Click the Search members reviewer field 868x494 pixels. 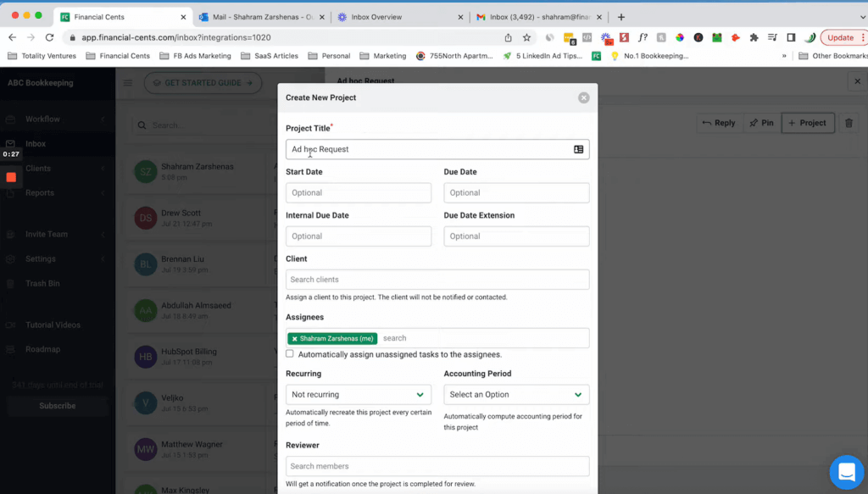(437, 466)
